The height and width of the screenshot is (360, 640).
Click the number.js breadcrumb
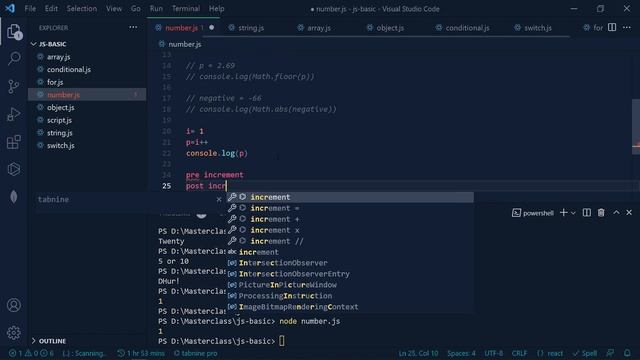coord(180,44)
